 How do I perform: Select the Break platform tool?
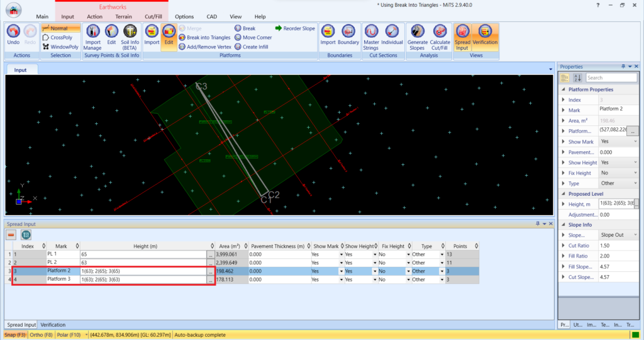pos(245,28)
